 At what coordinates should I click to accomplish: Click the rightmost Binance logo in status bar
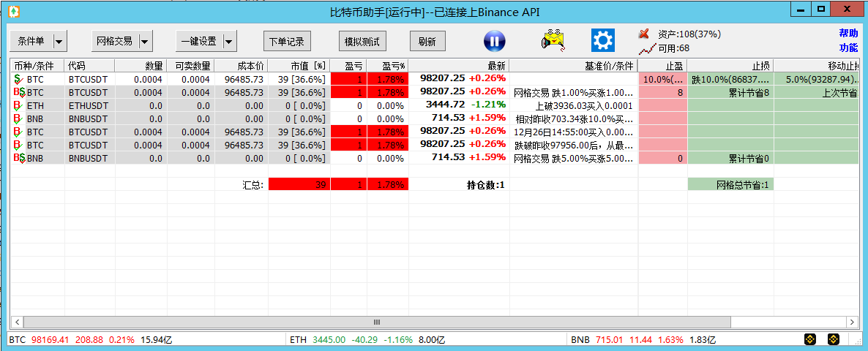click(x=833, y=340)
